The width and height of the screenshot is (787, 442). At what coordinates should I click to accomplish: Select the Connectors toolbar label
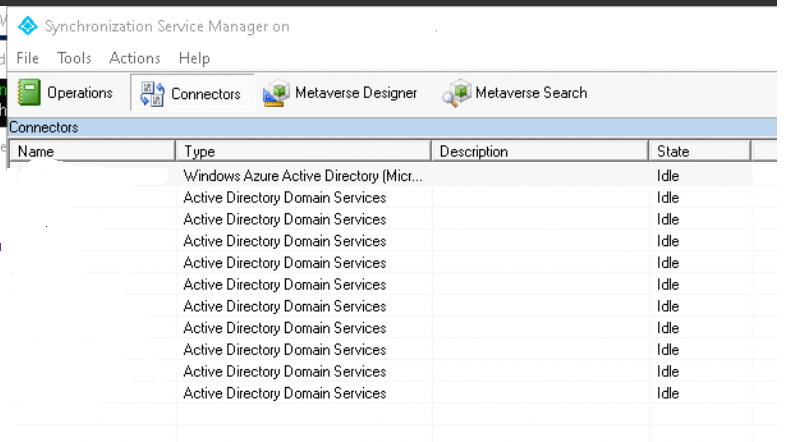pyautogui.click(x=206, y=94)
